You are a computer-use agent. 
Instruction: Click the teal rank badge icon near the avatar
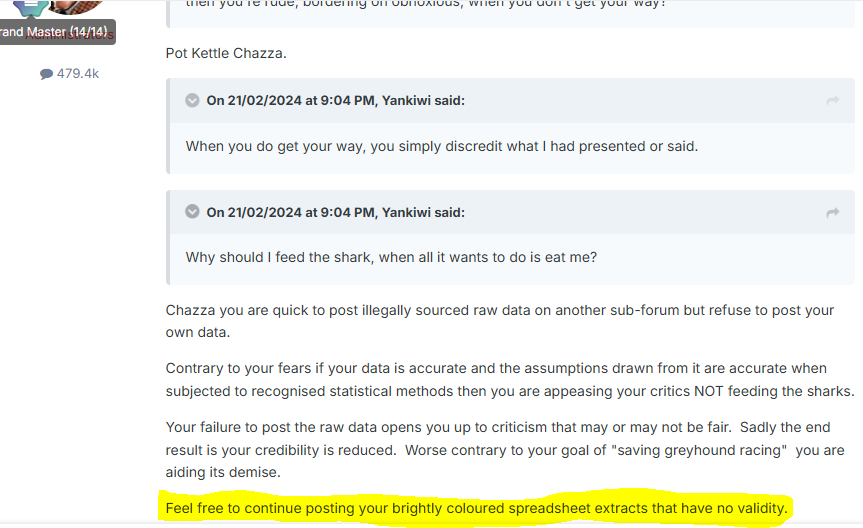point(30,7)
